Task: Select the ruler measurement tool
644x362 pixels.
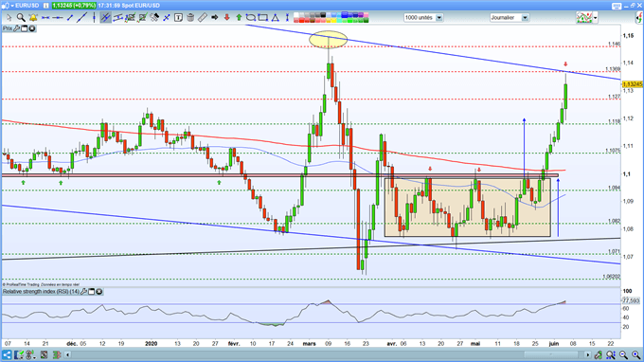Action: [203, 18]
